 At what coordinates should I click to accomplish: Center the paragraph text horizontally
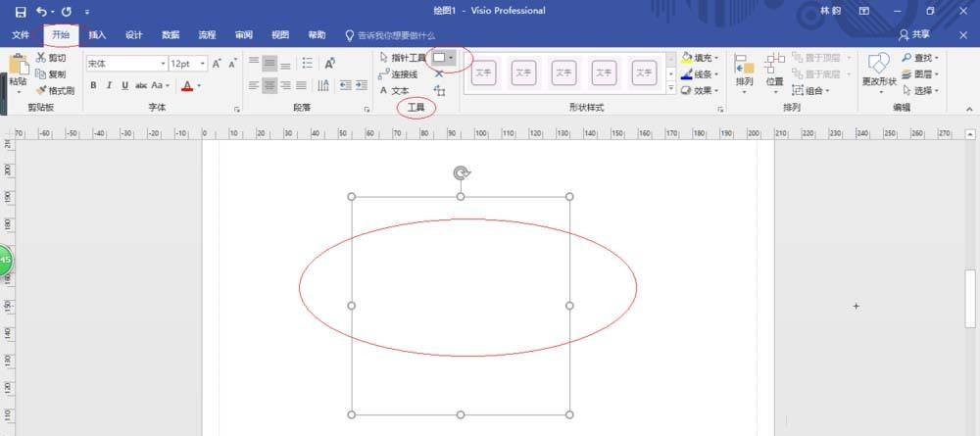[x=269, y=85]
